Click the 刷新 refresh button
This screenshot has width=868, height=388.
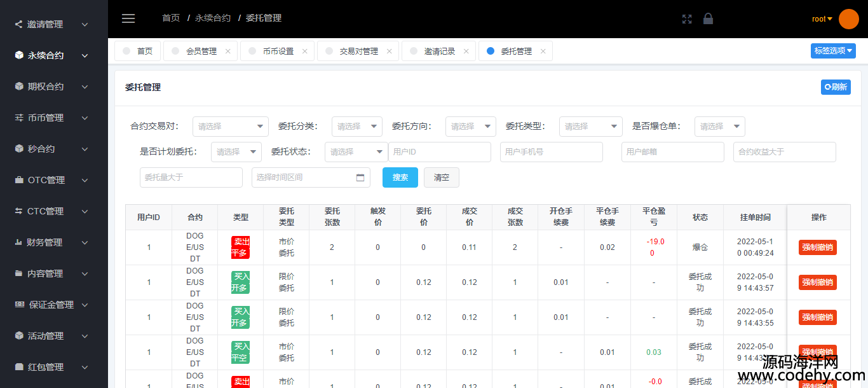click(836, 87)
